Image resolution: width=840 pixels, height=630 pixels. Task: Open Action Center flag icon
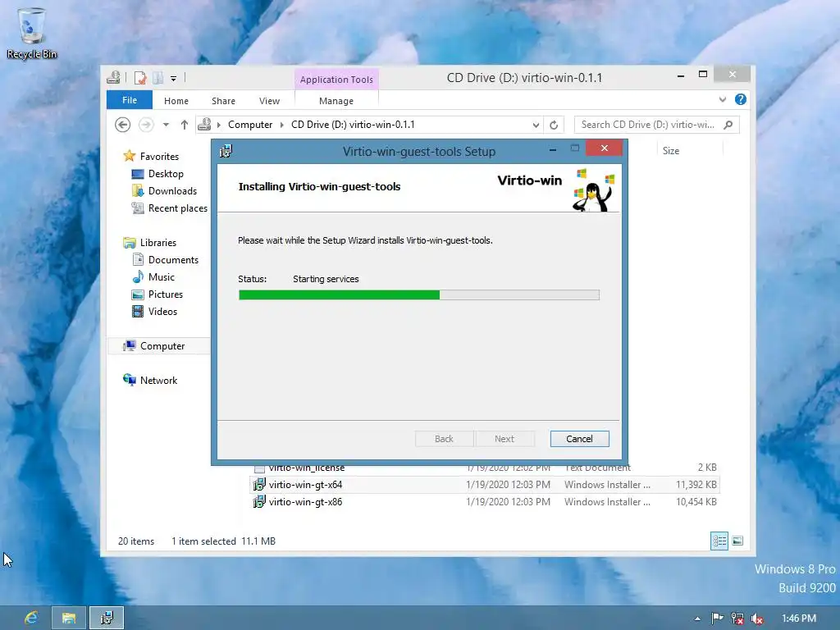point(717,619)
